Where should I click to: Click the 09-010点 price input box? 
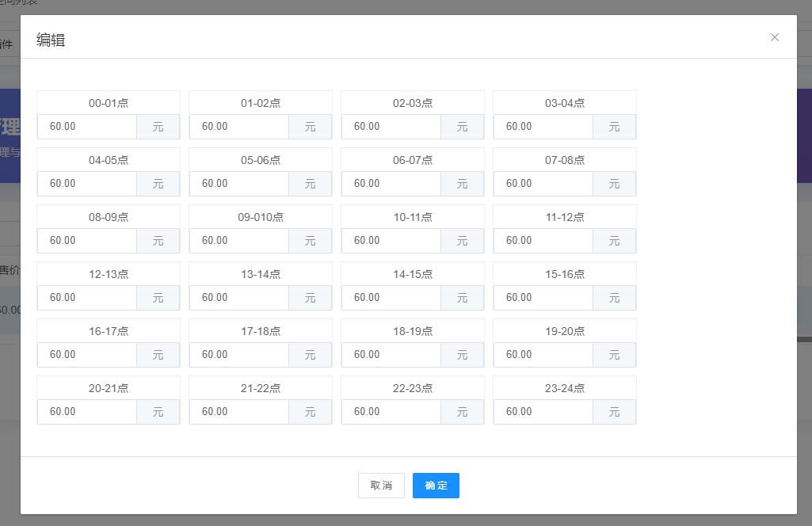pyautogui.click(x=239, y=241)
